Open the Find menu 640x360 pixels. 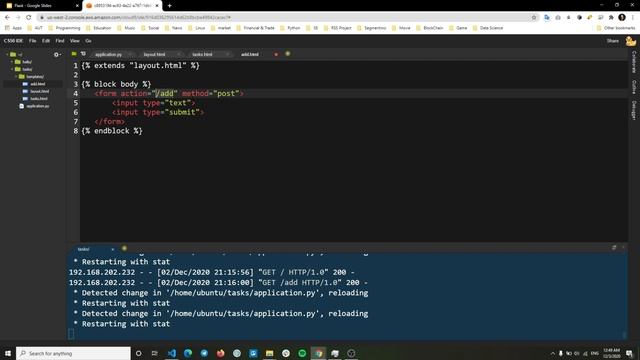(x=60, y=41)
